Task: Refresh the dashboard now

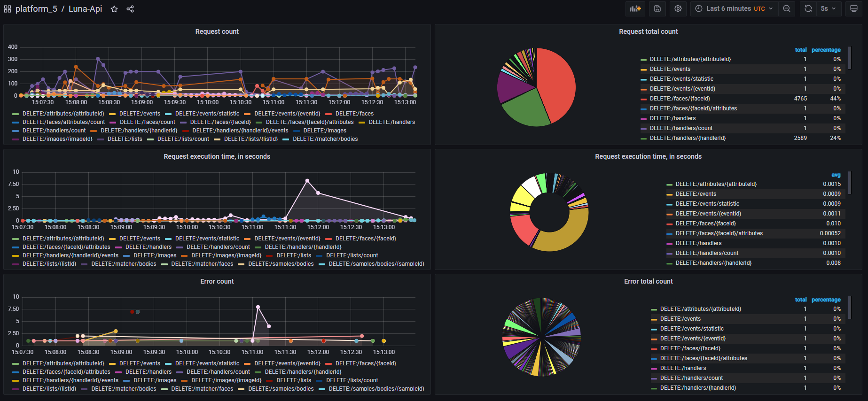Action: (x=808, y=8)
